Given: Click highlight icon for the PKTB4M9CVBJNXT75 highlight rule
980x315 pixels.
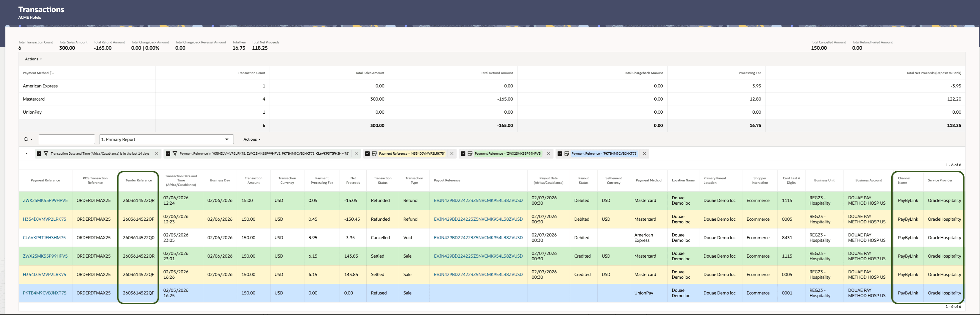Looking at the screenshot, I should point(567,154).
